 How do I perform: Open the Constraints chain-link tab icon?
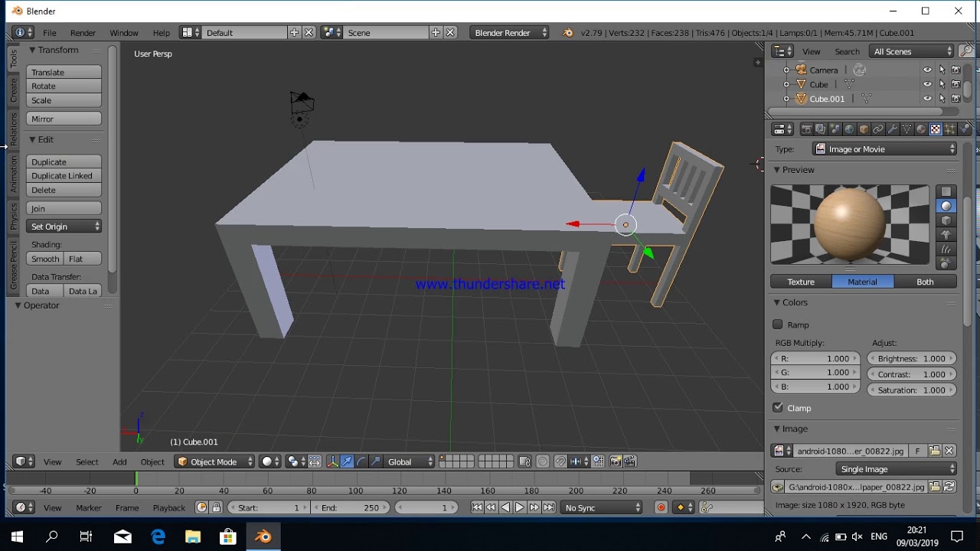[878, 129]
